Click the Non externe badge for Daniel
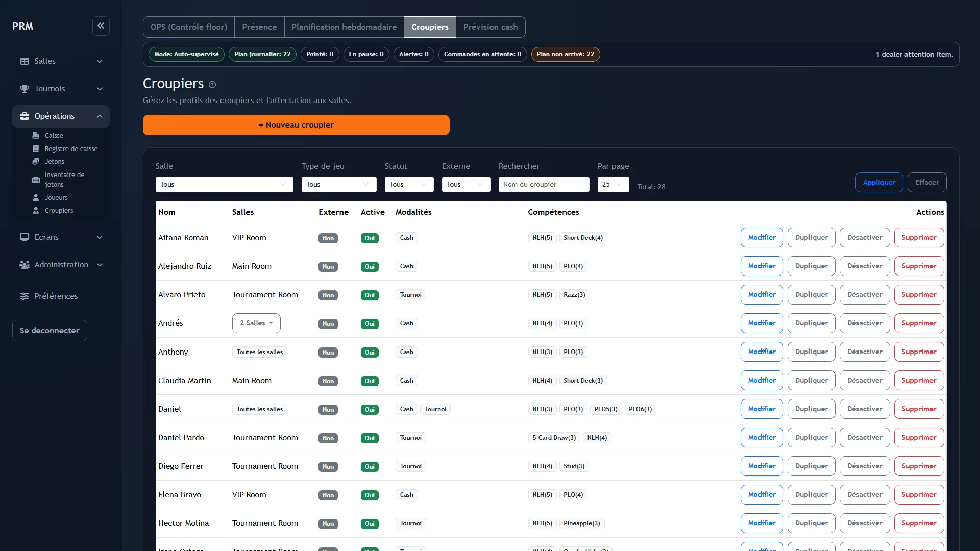The image size is (980, 551). coord(328,409)
